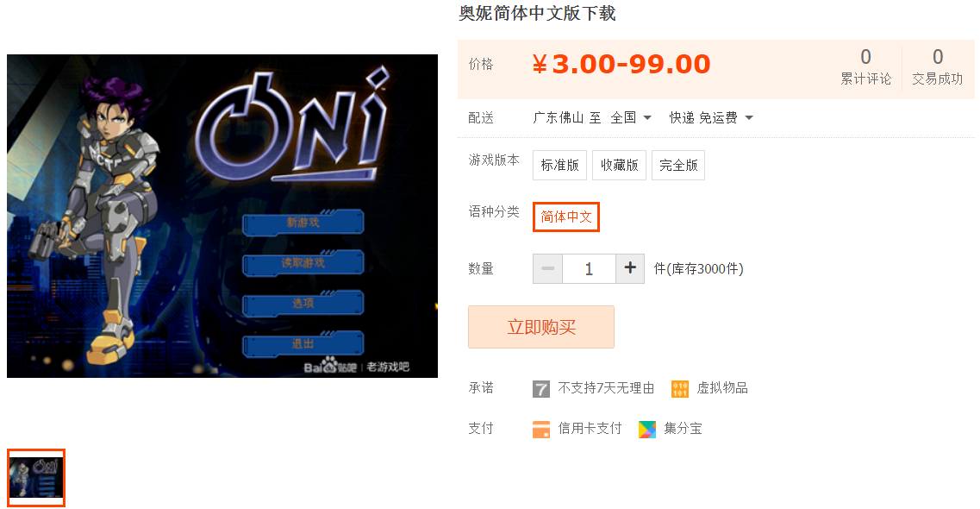Click the 不支持7天无理由 promise text

click(x=606, y=388)
